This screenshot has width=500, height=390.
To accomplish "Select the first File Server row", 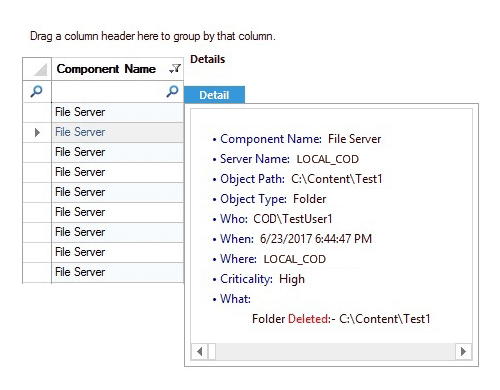I will [x=117, y=112].
